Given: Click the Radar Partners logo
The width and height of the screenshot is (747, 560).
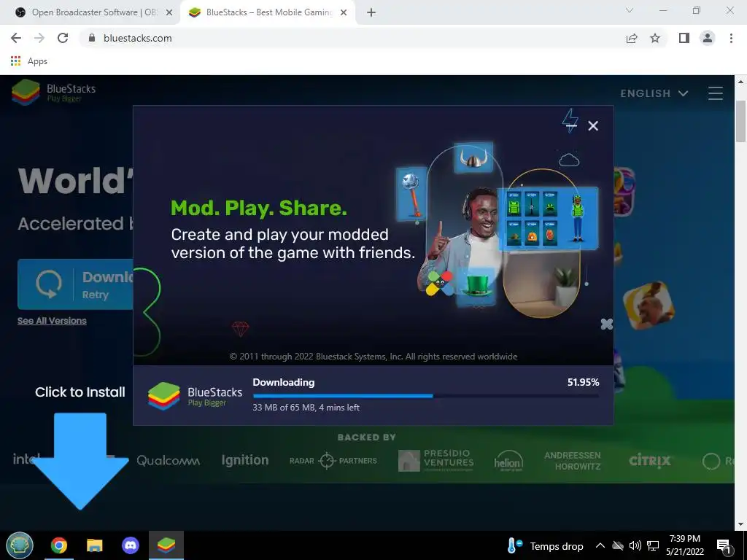Looking at the screenshot, I should click(x=333, y=461).
